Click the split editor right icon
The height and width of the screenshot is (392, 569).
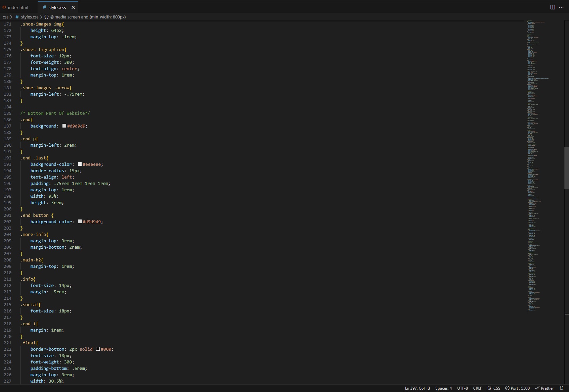(553, 7)
